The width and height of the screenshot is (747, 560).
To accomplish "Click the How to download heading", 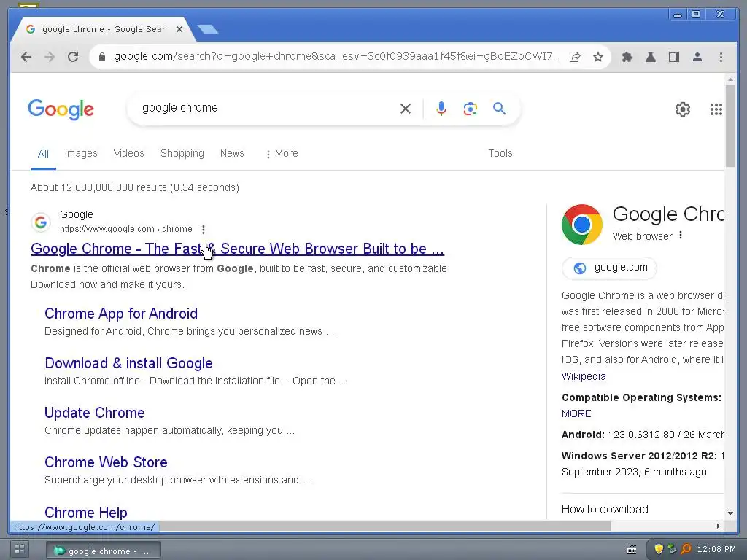I will click(x=605, y=509).
